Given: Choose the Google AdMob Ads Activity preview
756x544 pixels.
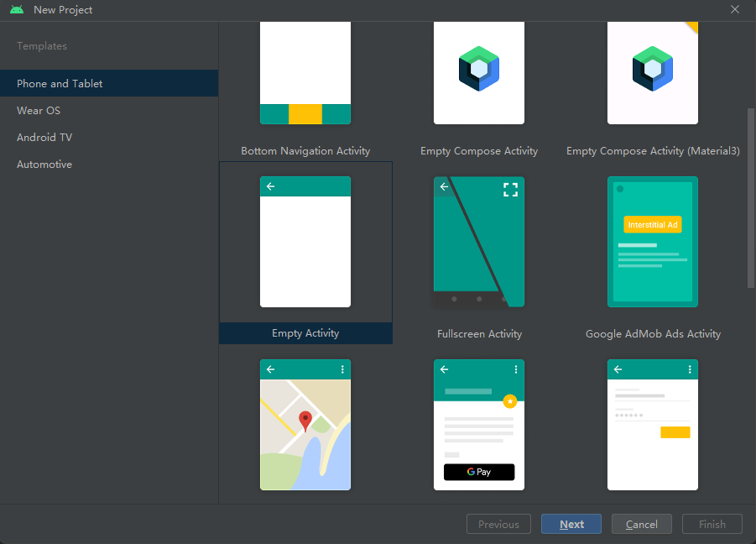Looking at the screenshot, I should (x=652, y=242).
